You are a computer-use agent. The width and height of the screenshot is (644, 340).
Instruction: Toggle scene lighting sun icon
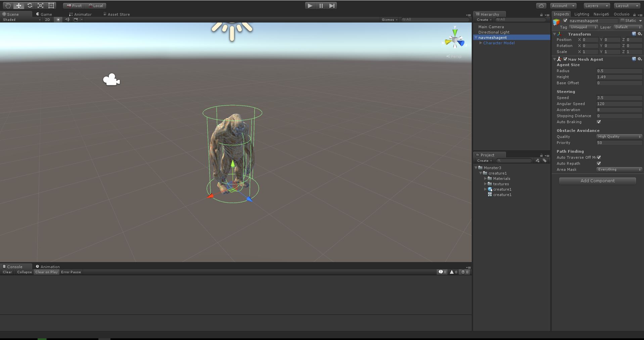pos(58,19)
